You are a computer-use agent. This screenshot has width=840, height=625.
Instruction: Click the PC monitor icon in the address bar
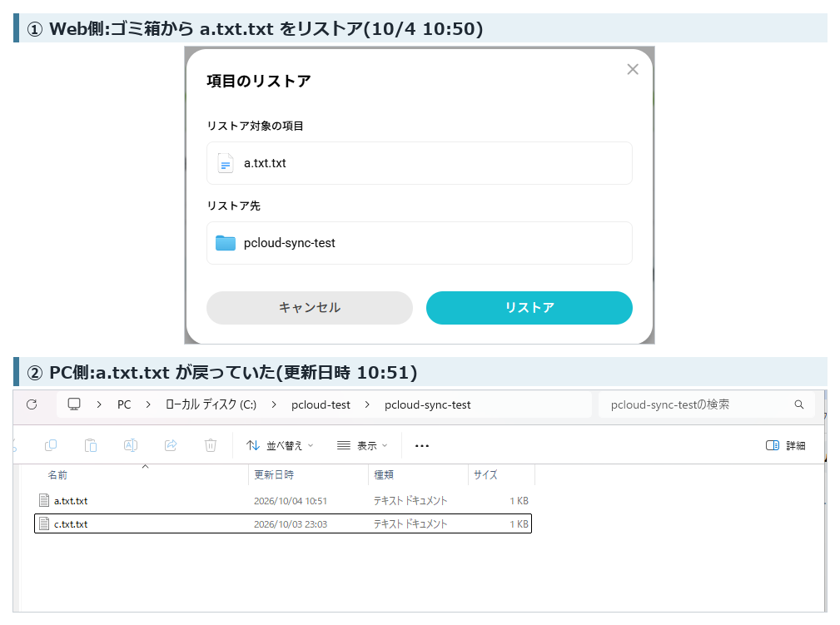coord(74,404)
